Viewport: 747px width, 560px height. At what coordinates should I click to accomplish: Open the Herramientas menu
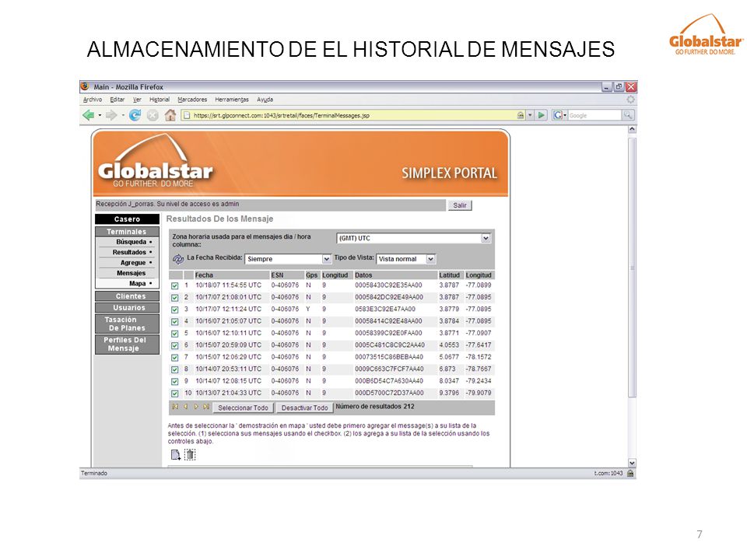coord(232,100)
